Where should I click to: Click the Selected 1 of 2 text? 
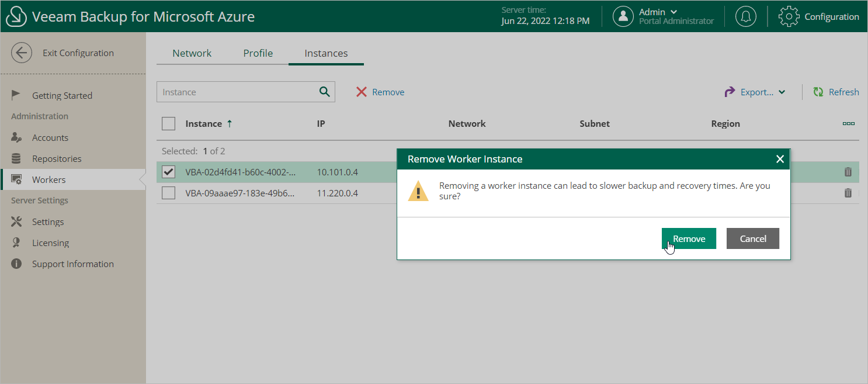(x=193, y=151)
